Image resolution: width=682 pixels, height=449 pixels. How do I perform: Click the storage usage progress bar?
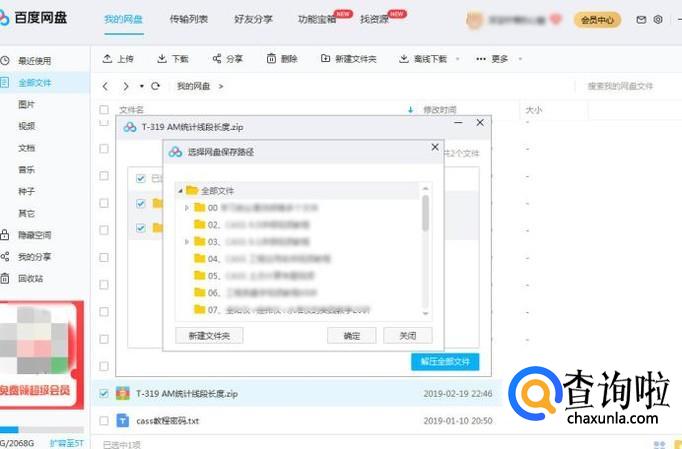(42, 430)
